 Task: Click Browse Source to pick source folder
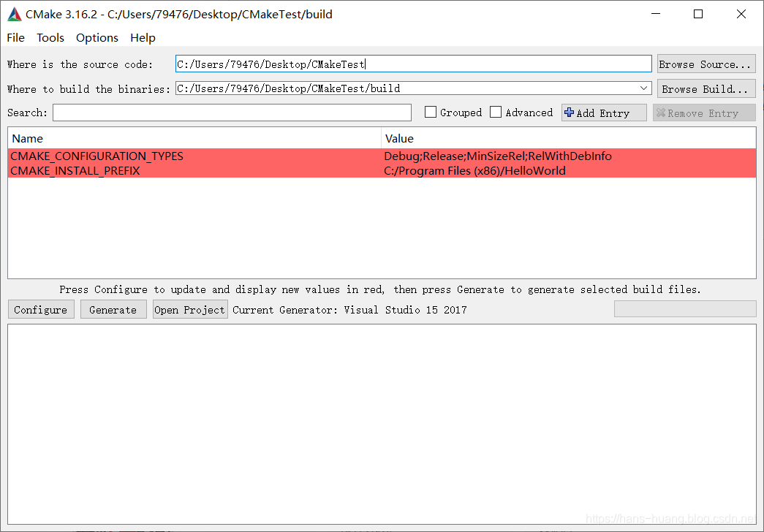[705, 64]
